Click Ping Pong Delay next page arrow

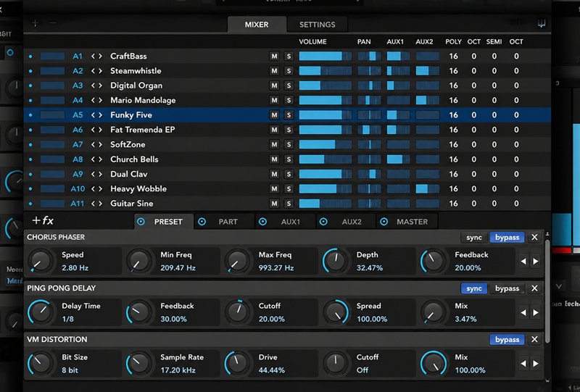click(x=536, y=313)
